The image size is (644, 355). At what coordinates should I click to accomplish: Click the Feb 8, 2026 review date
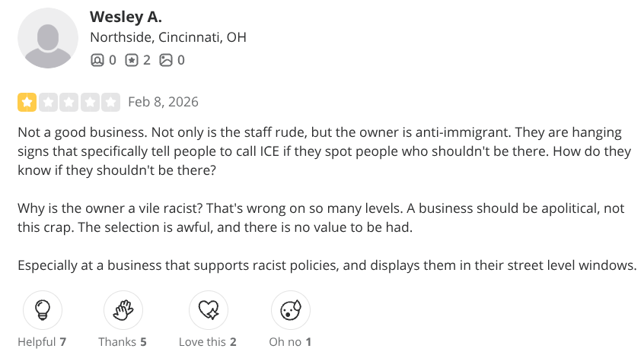[x=164, y=102]
